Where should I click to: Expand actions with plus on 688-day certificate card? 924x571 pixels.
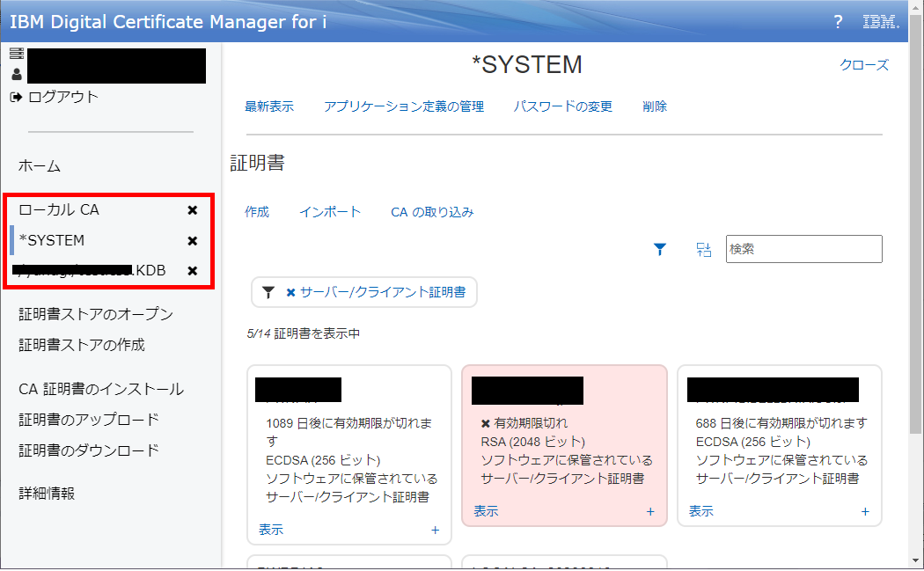[x=865, y=511]
